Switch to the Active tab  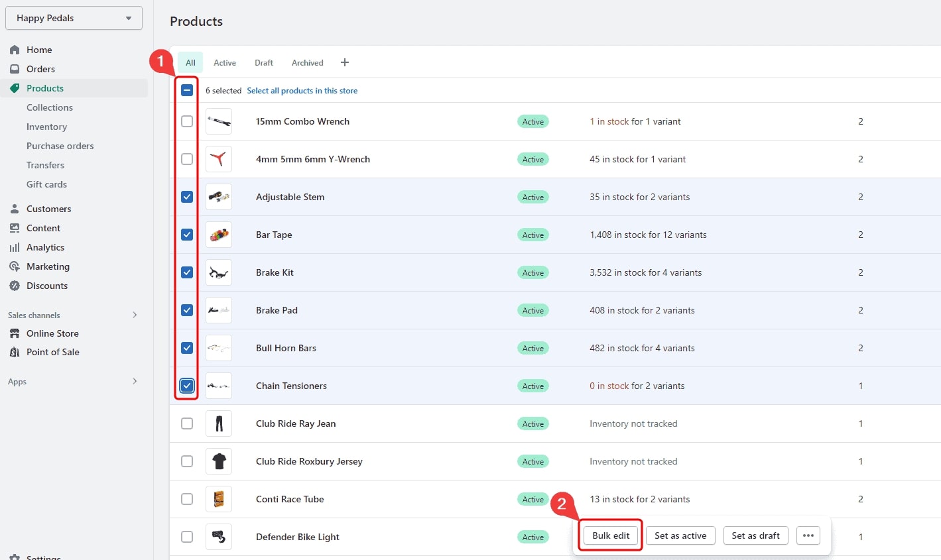pyautogui.click(x=225, y=62)
